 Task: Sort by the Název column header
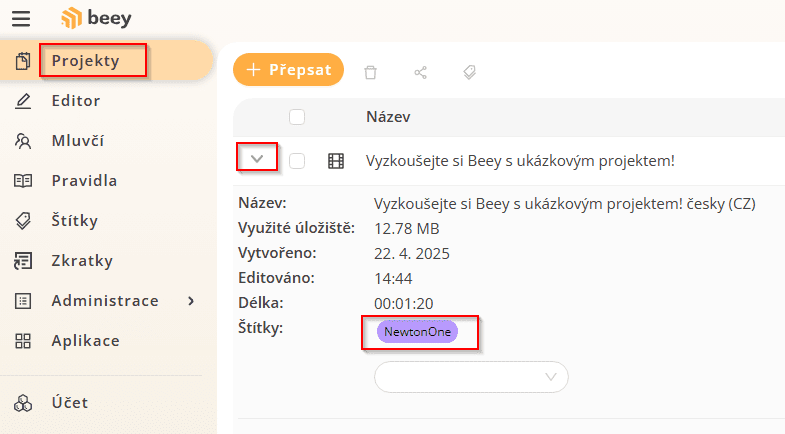(388, 117)
